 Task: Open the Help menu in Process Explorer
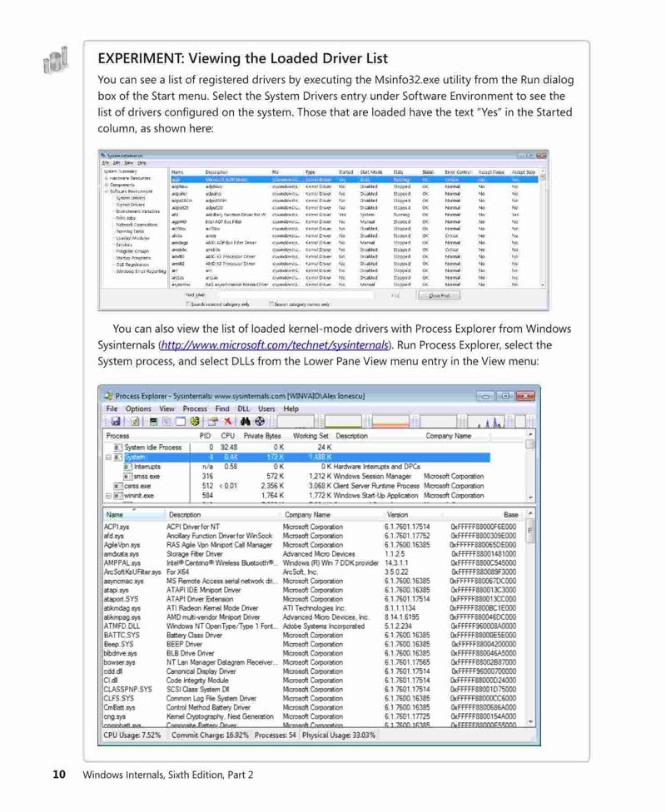point(291,408)
